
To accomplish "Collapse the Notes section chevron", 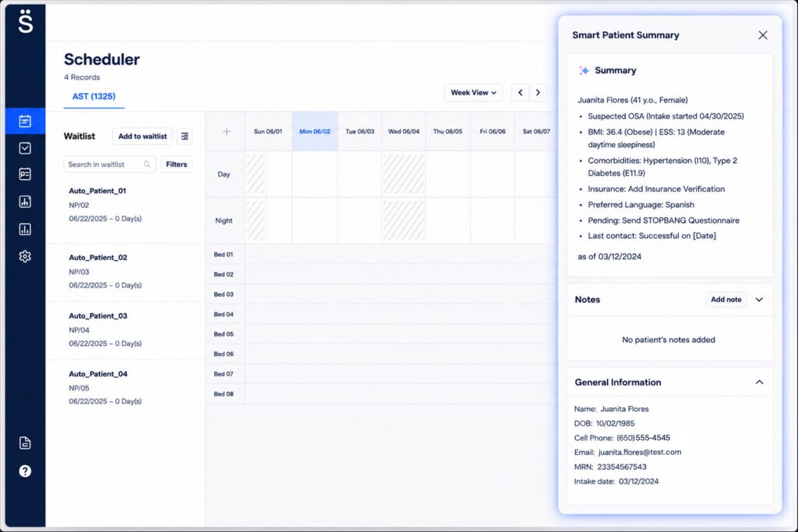I will tap(759, 300).
